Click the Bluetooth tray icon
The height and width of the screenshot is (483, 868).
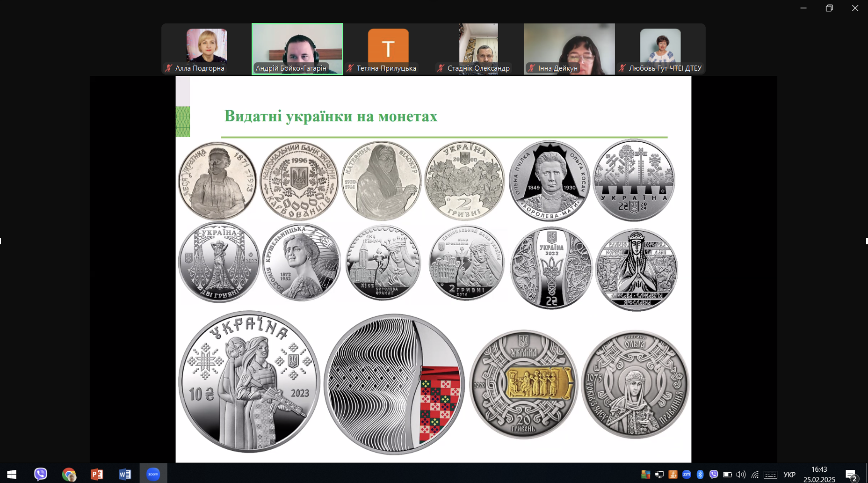click(x=700, y=475)
